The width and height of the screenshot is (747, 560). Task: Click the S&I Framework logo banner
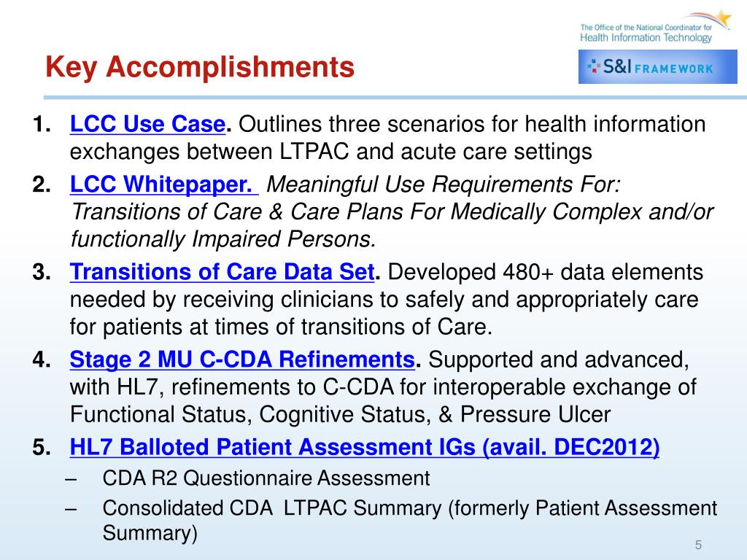[657, 66]
